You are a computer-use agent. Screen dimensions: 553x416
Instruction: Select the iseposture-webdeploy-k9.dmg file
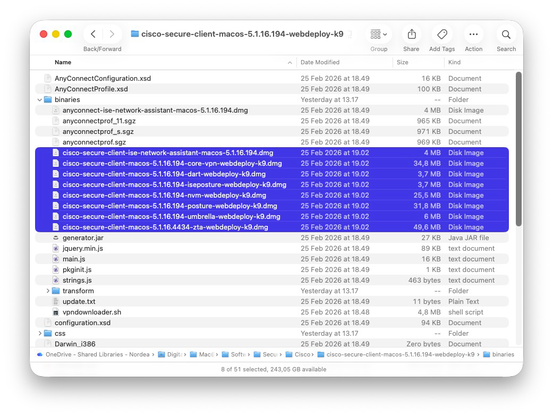272,184
